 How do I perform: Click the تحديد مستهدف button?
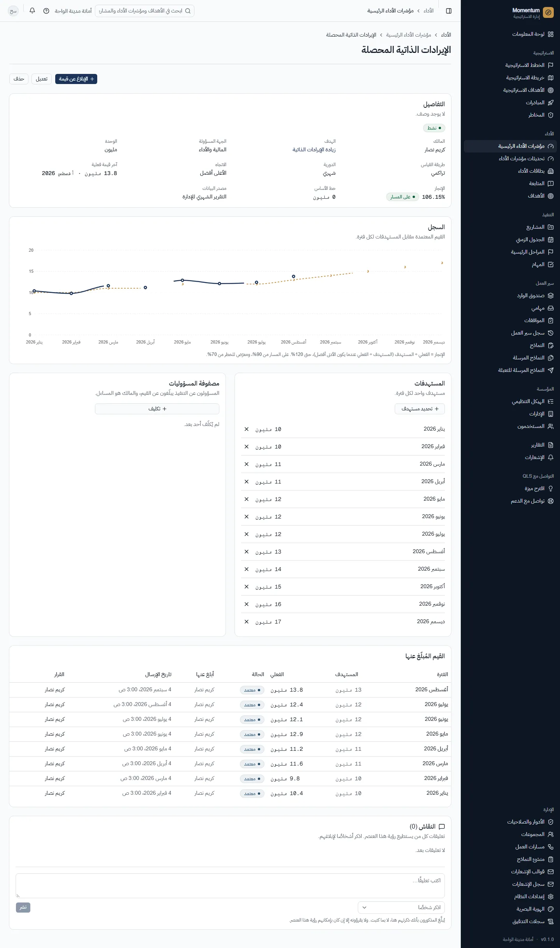point(420,409)
